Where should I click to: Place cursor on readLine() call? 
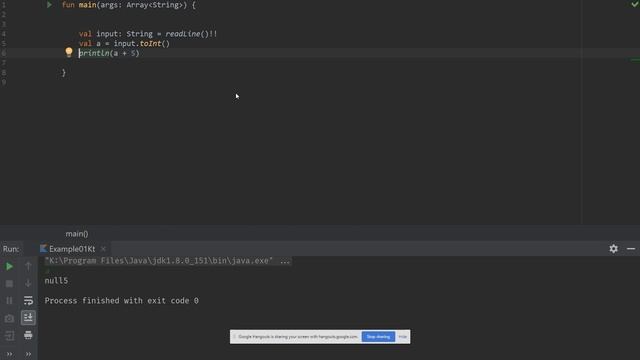[187, 34]
